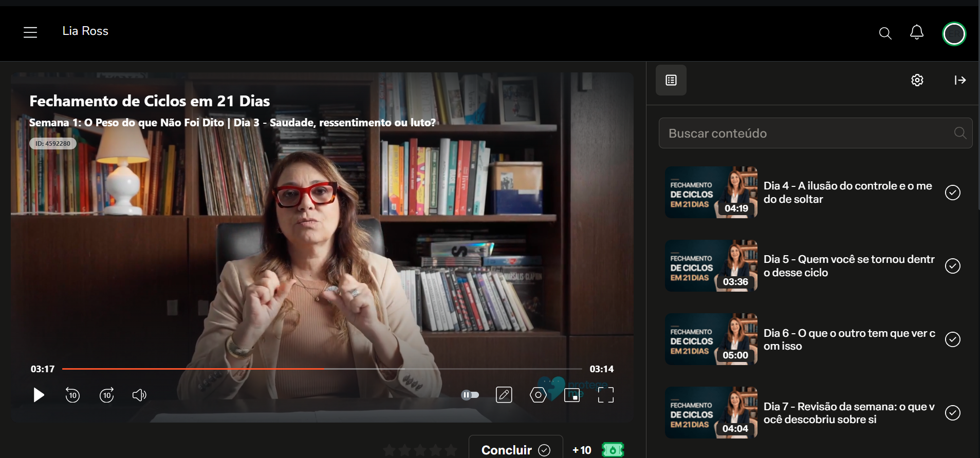Click the content list panel icon

671,80
